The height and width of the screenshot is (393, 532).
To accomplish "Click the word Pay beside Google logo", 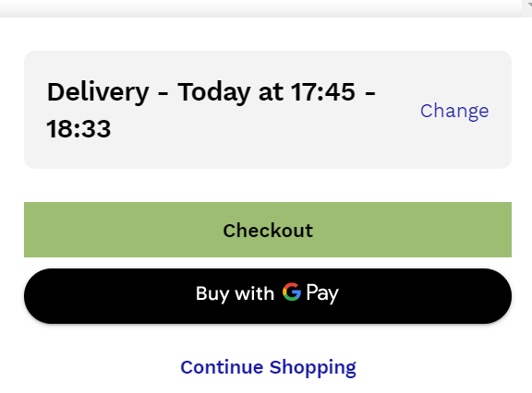I will pyautogui.click(x=322, y=293).
